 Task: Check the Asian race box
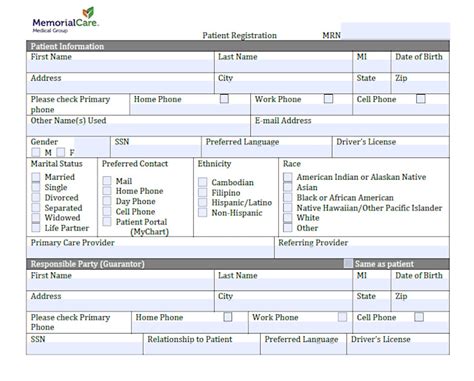[288, 187]
